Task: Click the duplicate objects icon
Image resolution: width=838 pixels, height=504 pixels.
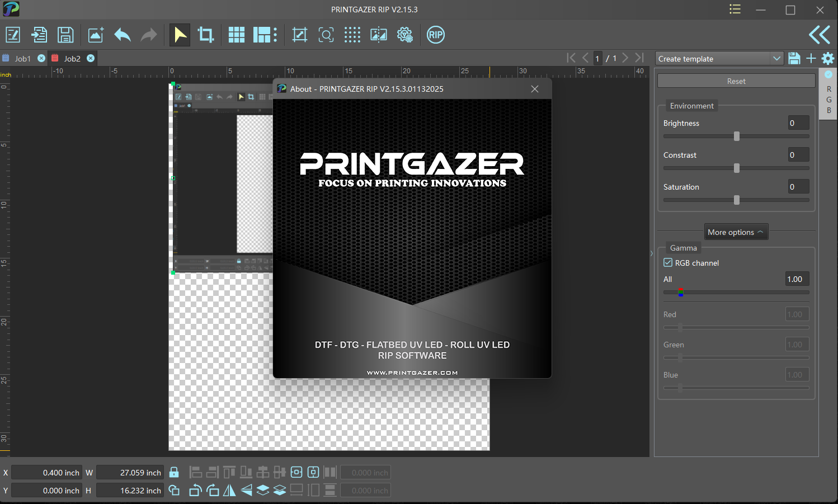Action: coord(174,491)
